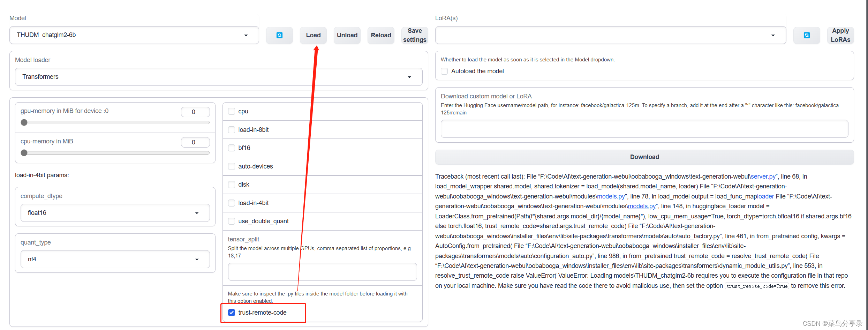
Task: Open the Model loader dropdown set to Transformers
Action: (x=219, y=77)
